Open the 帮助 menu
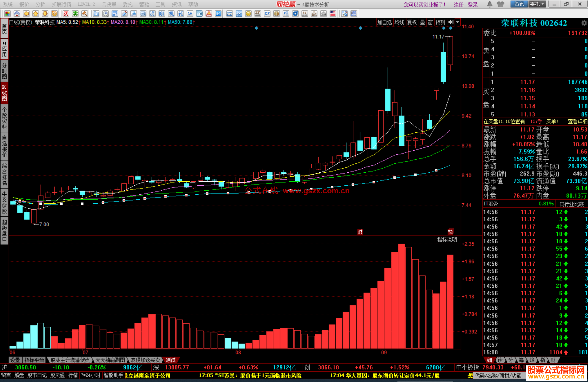The height and width of the screenshot is (382, 588). click(193, 4)
